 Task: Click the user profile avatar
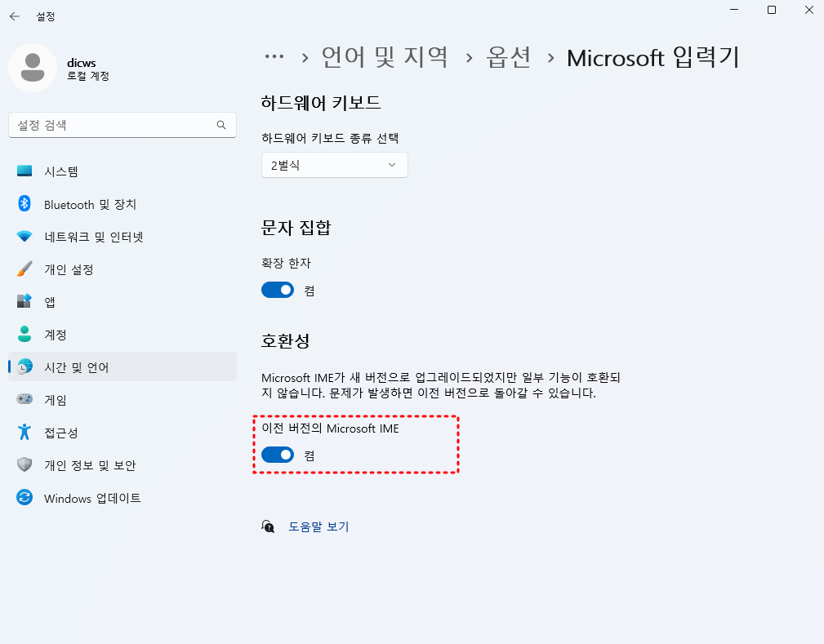(x=33, y=68)
